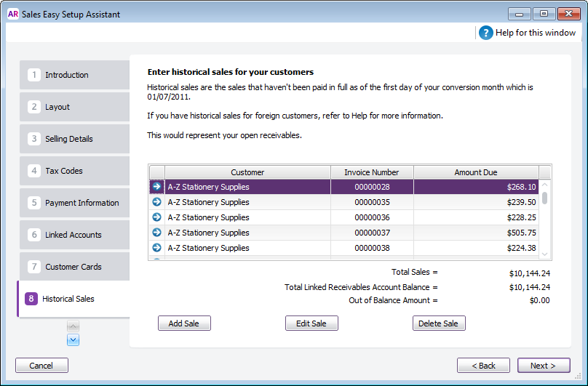Select customer cell of invoice 00000036 row

(x=247, y=217)
